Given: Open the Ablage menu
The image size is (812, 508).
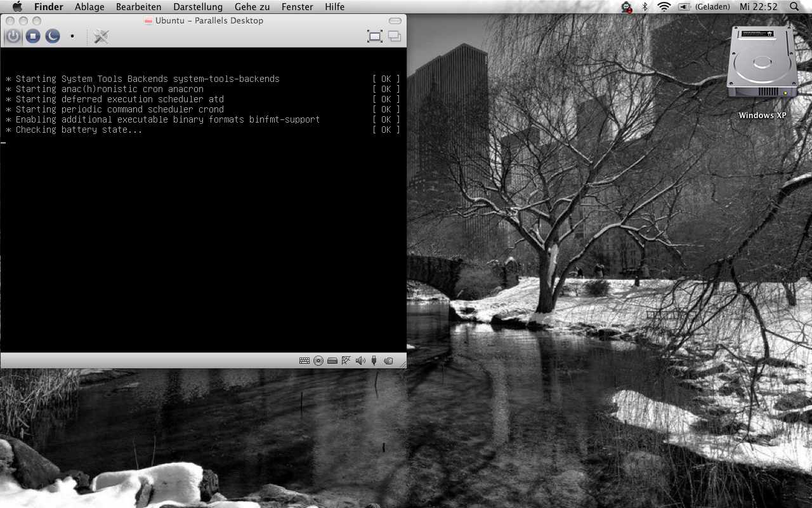Looking at the screenshot, I should pyautogui.click(x=89, y=7).
